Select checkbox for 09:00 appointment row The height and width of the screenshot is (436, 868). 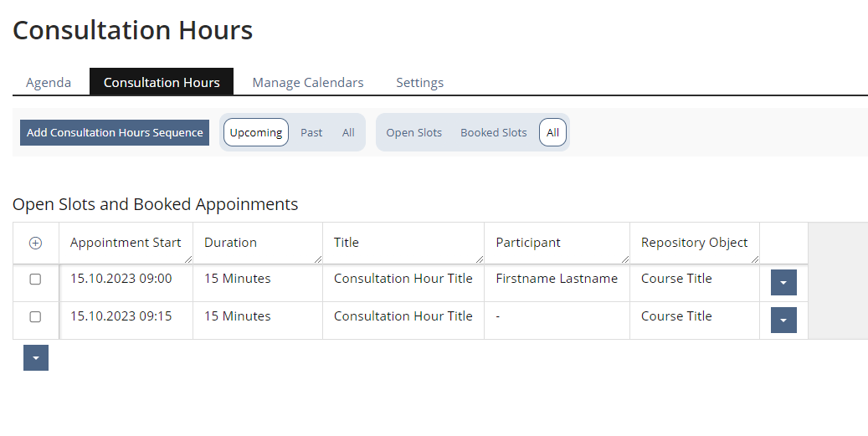coord(35,280)
